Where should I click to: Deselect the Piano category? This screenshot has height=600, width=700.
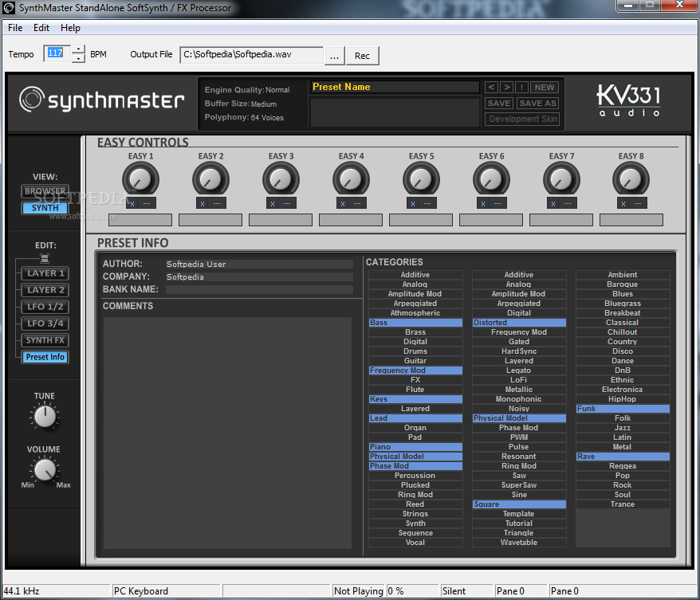(415, 446)
